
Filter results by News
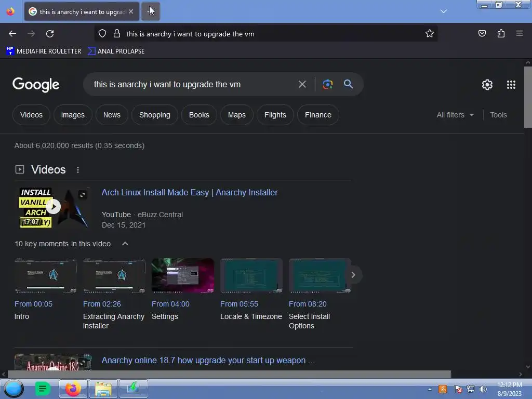112,115
